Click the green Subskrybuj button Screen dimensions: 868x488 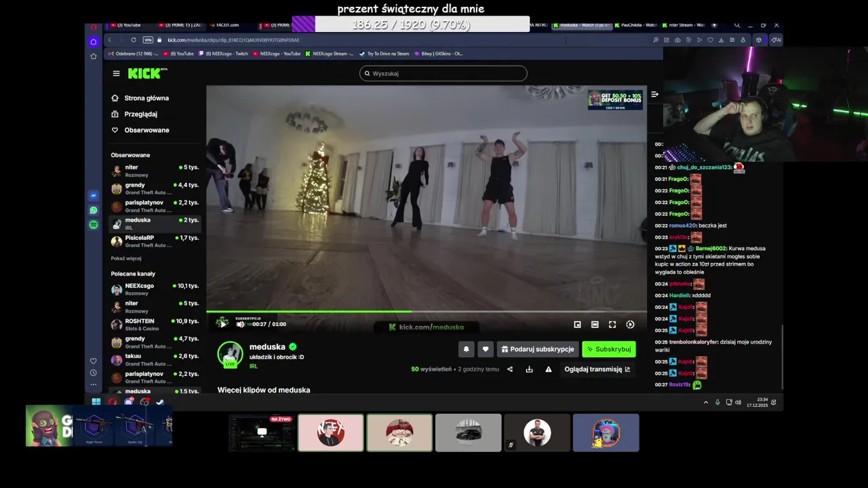point(608,349)
